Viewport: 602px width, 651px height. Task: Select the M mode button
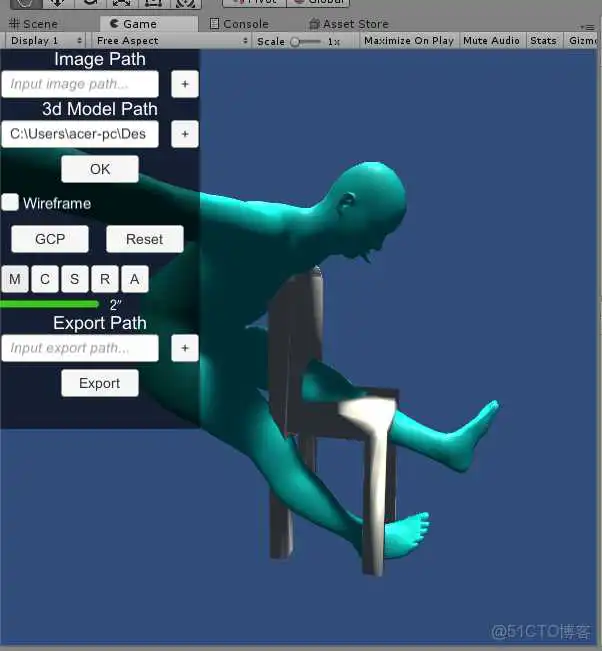tap(15, 279)
